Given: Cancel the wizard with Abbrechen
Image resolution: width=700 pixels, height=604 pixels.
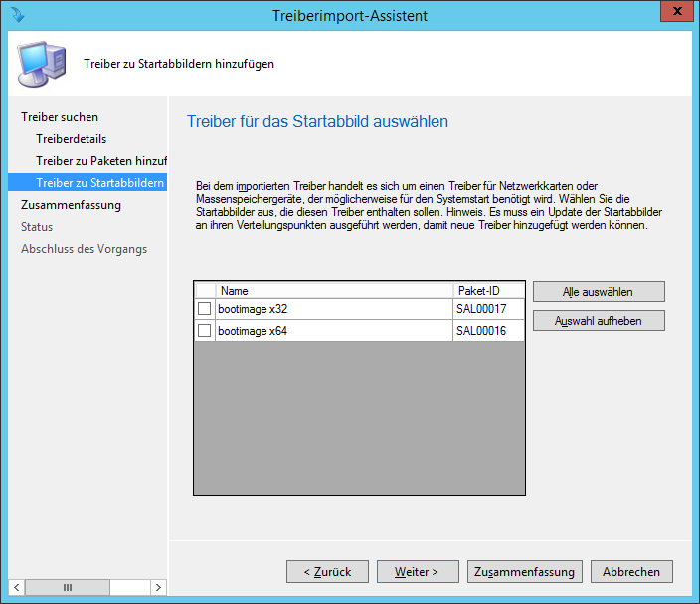Looking at the screenshot, I should tap(630, 572).
